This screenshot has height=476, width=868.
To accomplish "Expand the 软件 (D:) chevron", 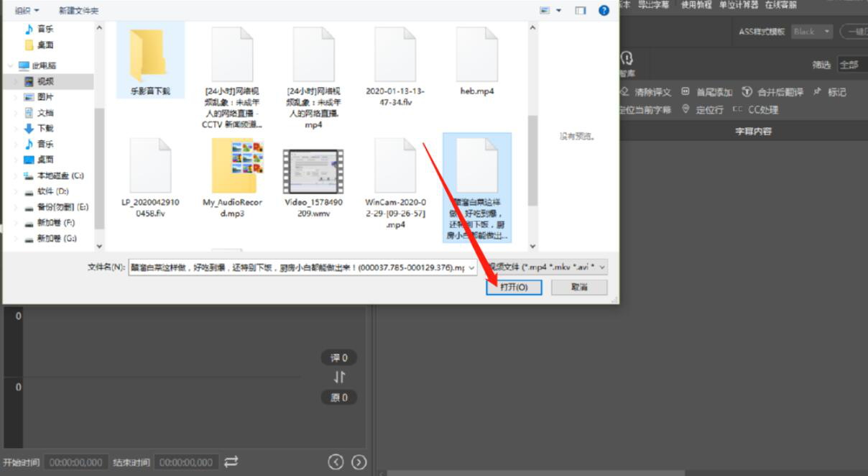I will pos(17,191).
